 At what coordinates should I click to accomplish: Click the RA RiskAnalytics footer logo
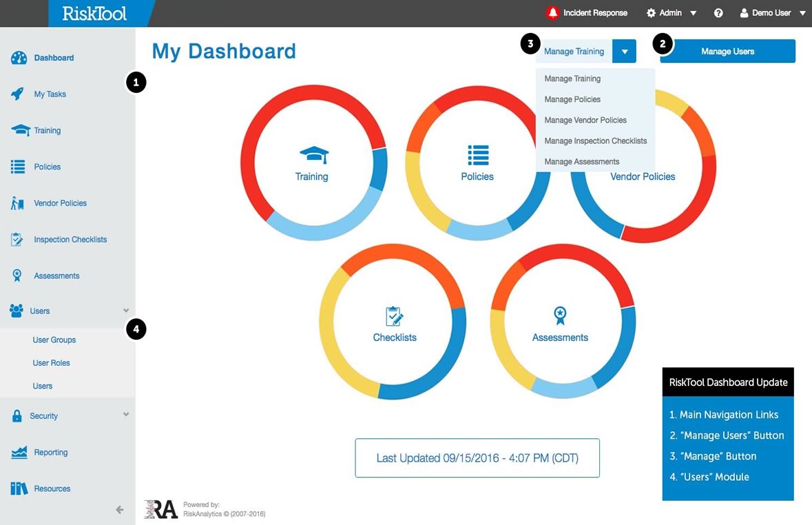(x=161, y=509)
